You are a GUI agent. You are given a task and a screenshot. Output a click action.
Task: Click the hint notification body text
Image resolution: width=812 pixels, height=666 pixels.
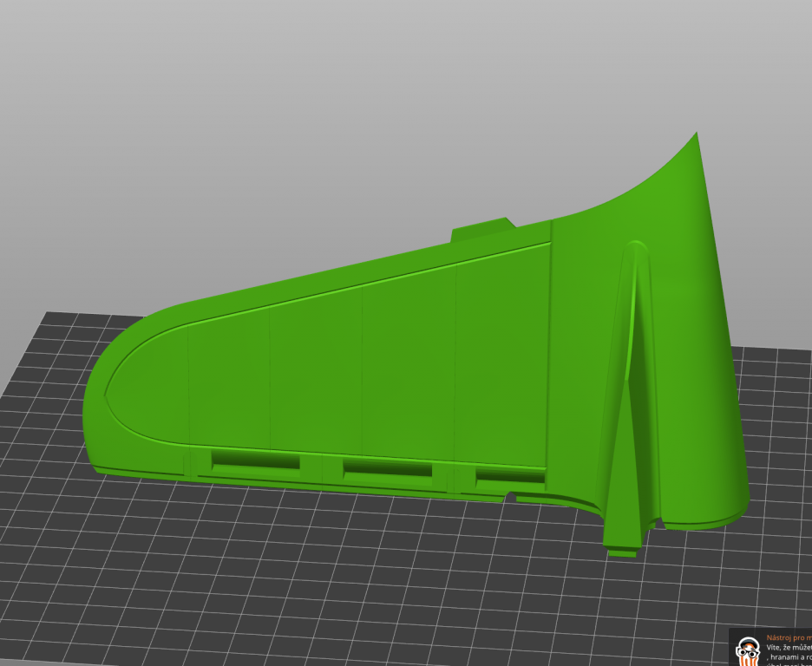click(788, 649)
